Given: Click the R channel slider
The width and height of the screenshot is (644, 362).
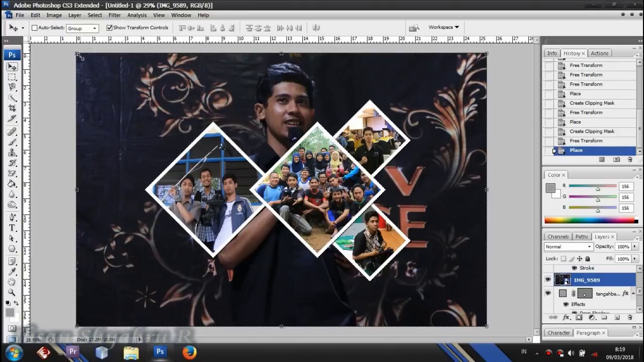Looking at the screenshot, I should click(593, 186).
